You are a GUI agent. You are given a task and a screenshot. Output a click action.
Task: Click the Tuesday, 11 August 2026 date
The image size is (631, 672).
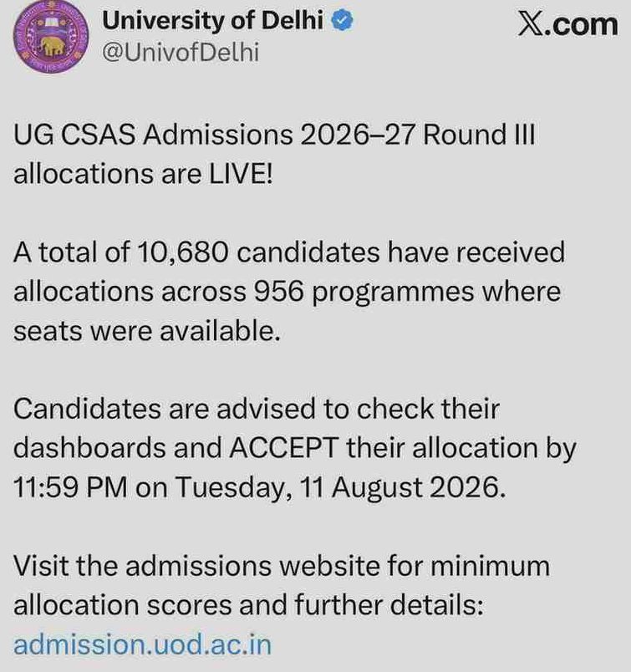point(341,488)
